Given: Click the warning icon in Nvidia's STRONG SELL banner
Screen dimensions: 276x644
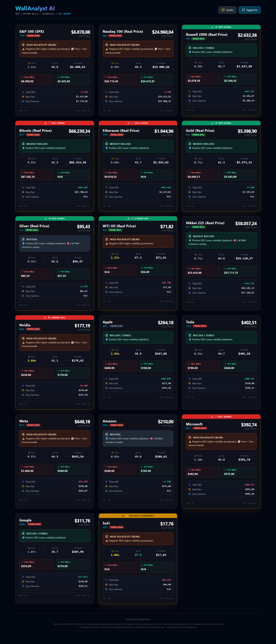Looking at the screenshot, I should point(45,318).
